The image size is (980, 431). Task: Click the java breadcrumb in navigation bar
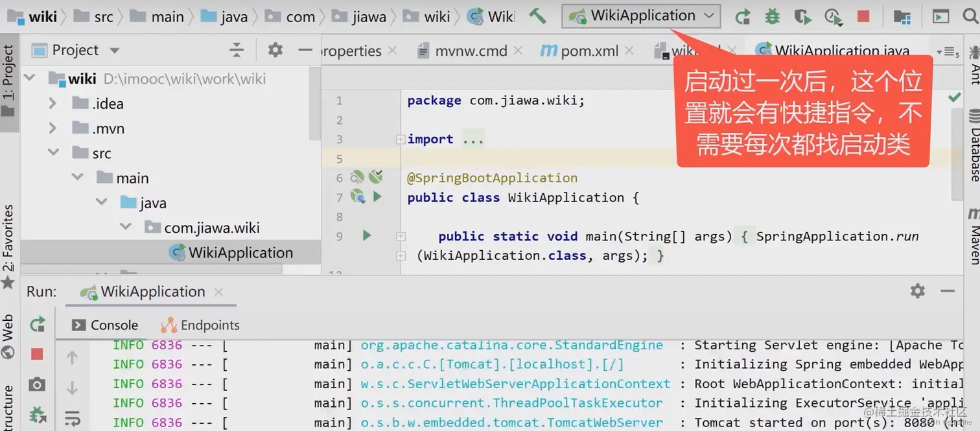pos(224,17)
